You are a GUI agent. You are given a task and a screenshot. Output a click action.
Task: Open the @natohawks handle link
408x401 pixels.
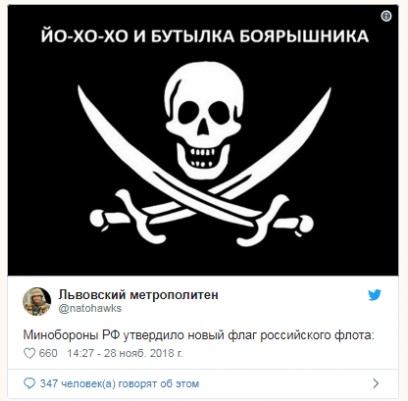pyautogui.click(x=90, y=308)
